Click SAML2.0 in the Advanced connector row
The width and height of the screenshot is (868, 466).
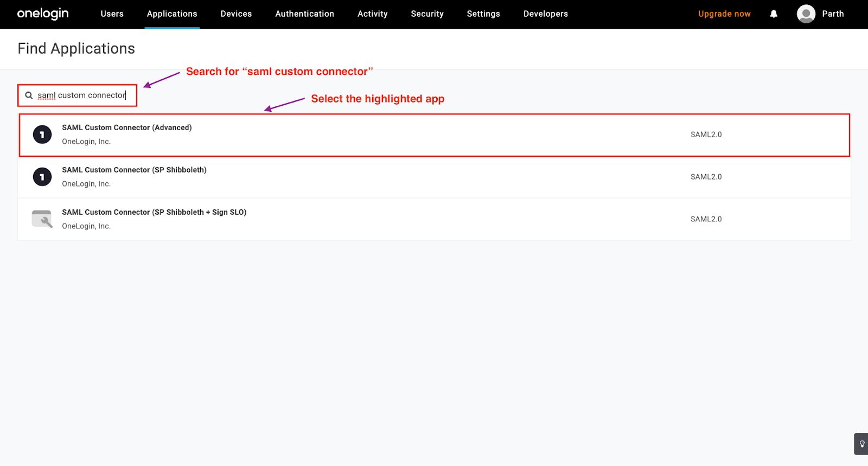(706, 135)
